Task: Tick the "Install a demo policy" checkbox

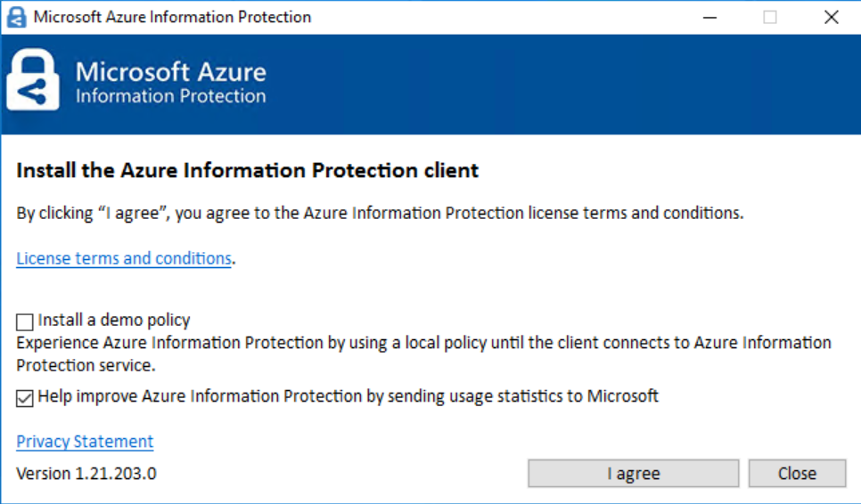Action: (x=25, y=321)
